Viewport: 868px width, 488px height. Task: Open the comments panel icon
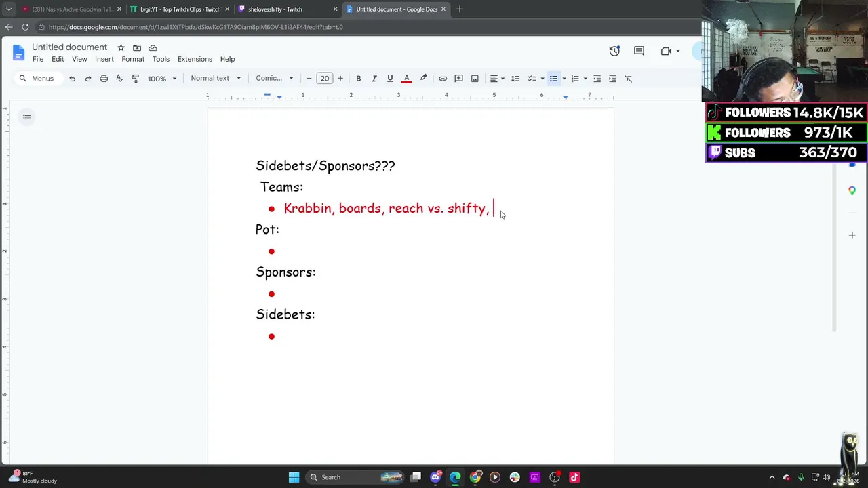tap(639, 51)
